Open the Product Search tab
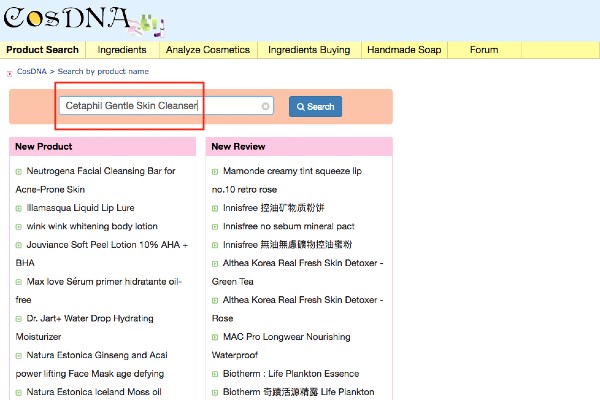Image resolution: width=600 pixels, height=400 pixels. point(42,50)
